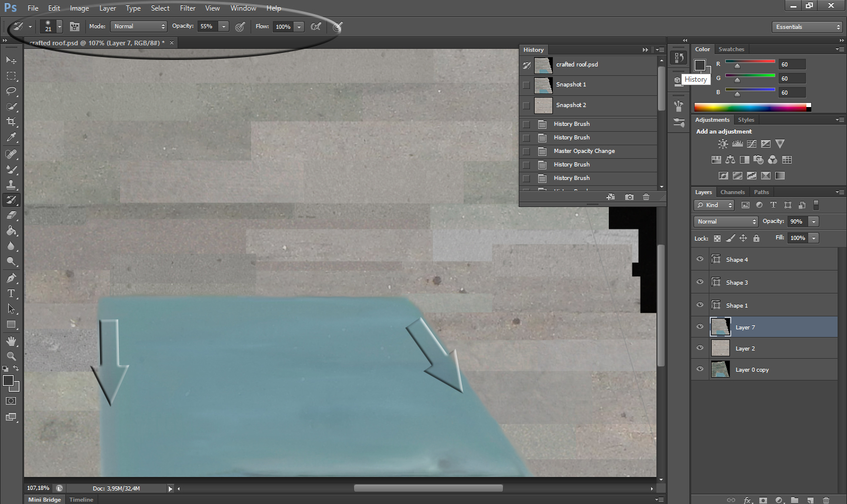The height and width of the screenshot is (504, 847).
Task: Select the History Brush tool in toolbox
Action: click(11, 200)
